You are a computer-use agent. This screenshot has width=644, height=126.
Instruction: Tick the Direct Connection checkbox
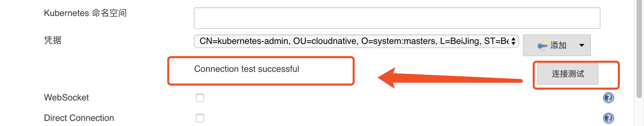(200, 118)
